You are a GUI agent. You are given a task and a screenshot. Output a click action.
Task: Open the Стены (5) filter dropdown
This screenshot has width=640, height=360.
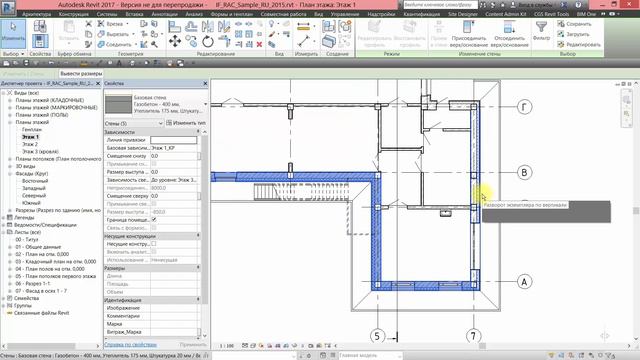[134, 123]
